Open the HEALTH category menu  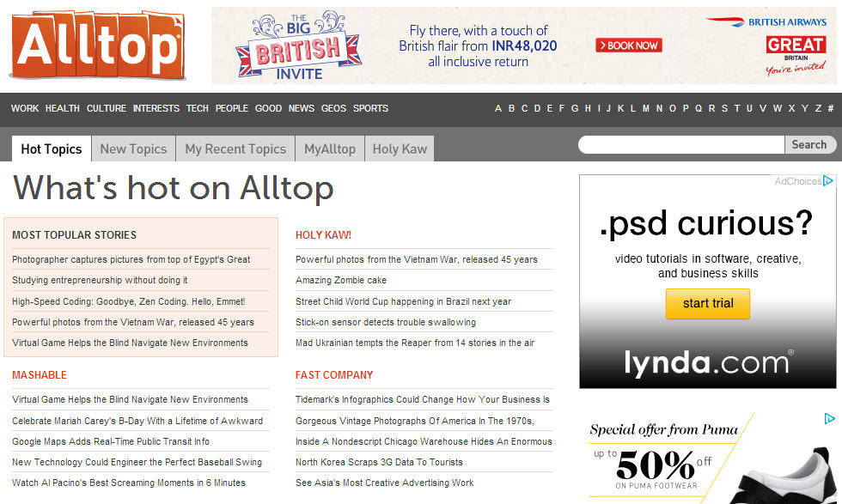point(62,108)
